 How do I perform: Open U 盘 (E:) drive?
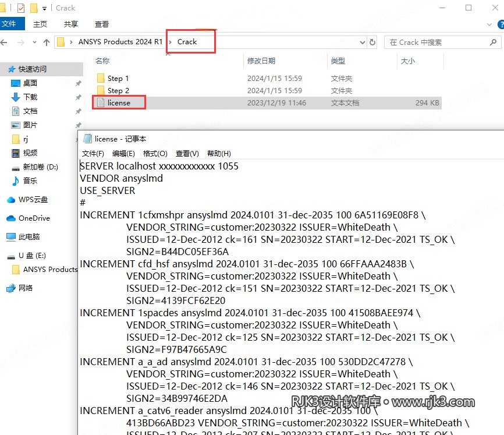point(26,256)
